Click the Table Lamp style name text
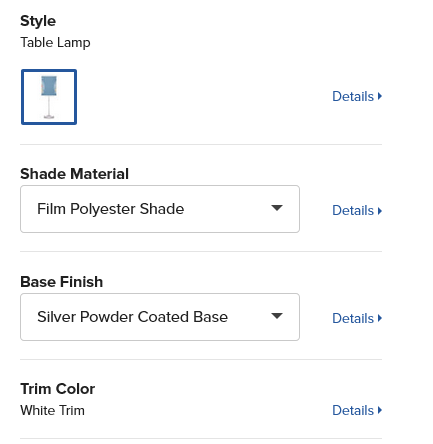This screenshot has height=444, width=433. click(55, 43)
